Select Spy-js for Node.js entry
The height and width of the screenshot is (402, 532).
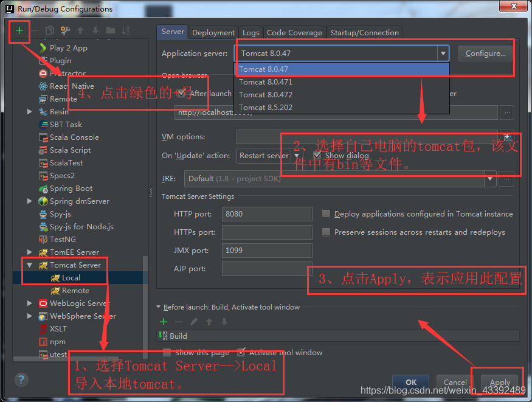[x=81, y=227]
